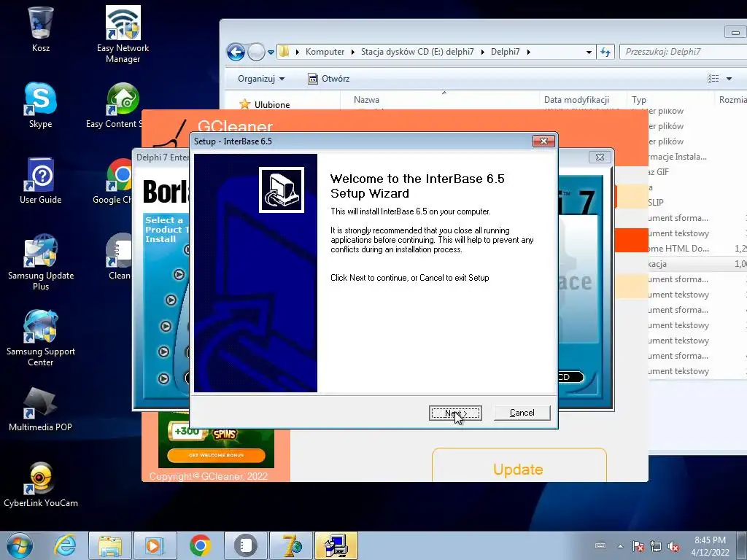Click Update button in GCleaner
This screenshot has height=560, width=747.
click(519, 469)
